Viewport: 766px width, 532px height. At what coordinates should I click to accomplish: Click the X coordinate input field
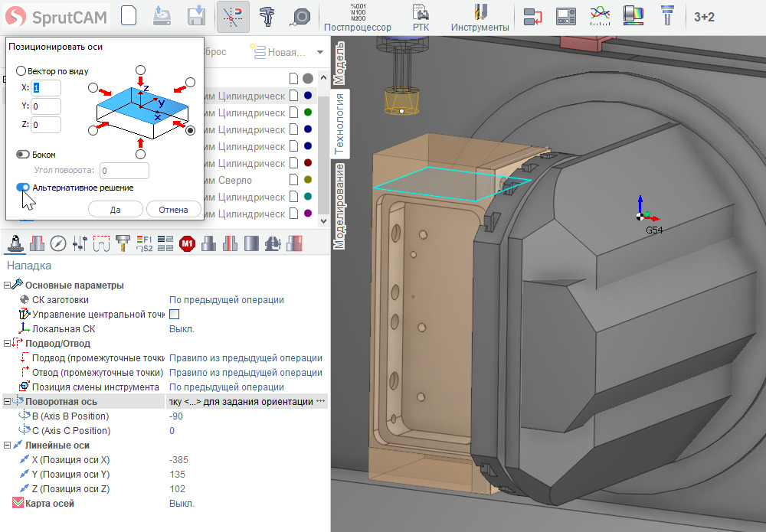pos(46,88)
